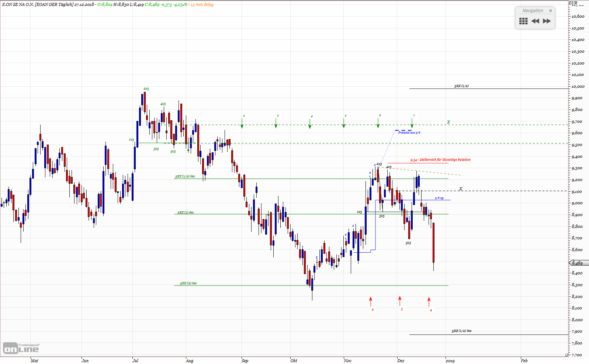This screenshot has width=589, height=364.
Task: Click the 7,900 price axis label
Action: pos(577,332)
